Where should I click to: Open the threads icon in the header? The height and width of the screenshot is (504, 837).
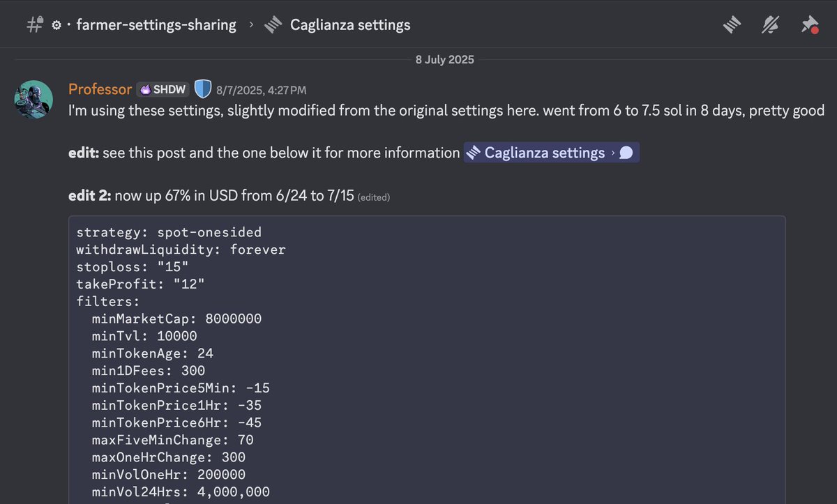[x=731, y=25]
